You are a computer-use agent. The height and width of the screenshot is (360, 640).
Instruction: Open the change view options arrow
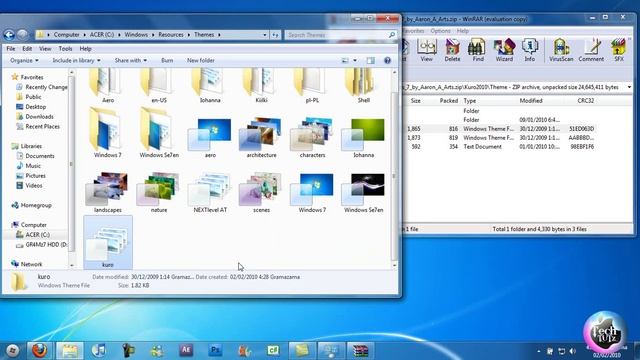pos(355,60)
